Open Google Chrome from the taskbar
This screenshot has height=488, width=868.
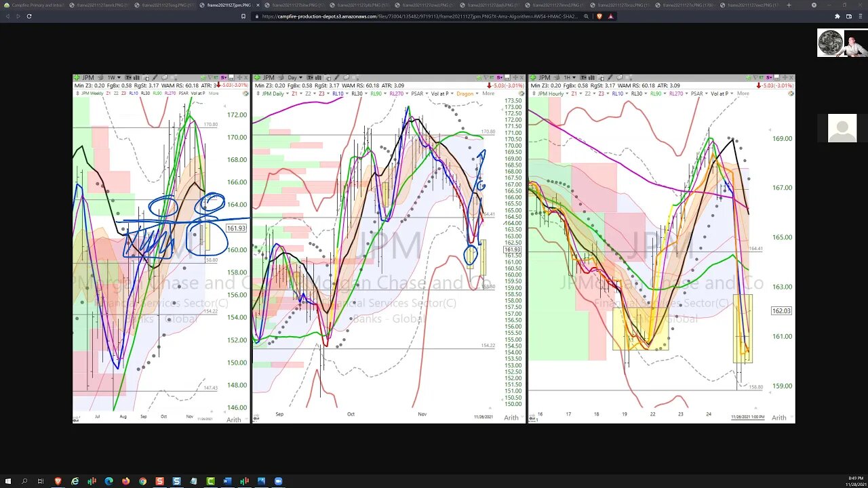click(142, 481)
